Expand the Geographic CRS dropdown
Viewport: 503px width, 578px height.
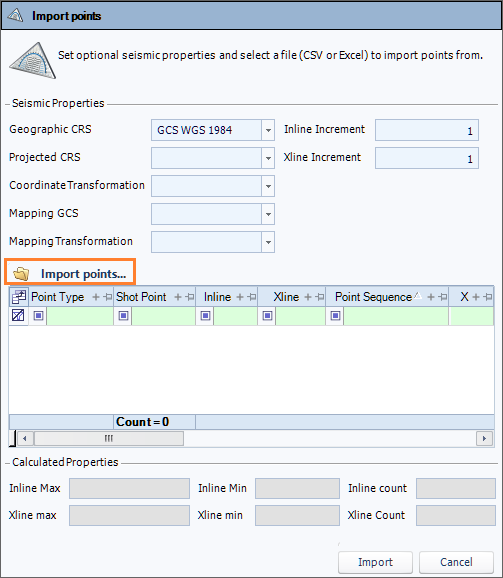tap(268, 130)
